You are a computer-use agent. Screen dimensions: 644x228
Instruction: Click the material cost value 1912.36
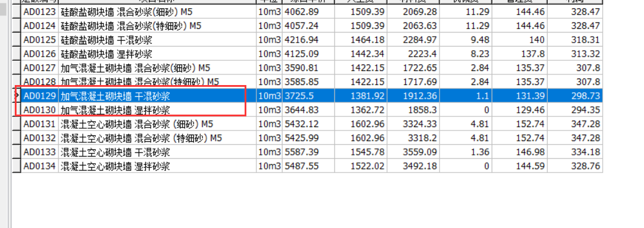pos(419,96)
